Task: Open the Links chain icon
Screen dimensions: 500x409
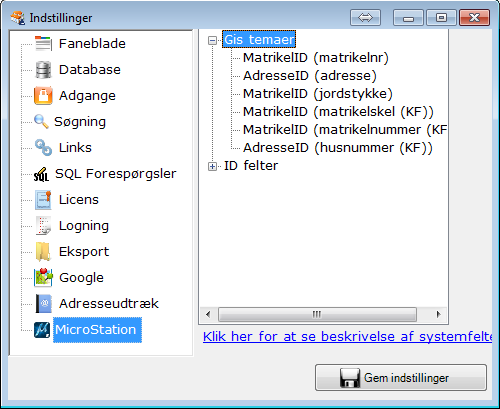Action: tap(43, 147)
